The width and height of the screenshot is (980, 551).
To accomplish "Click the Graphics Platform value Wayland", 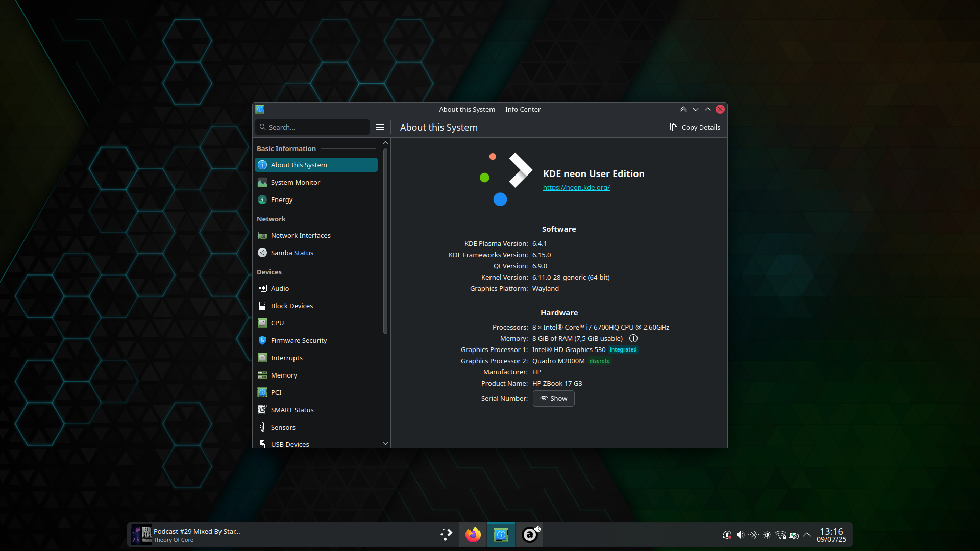I will [x=546, y=288].
